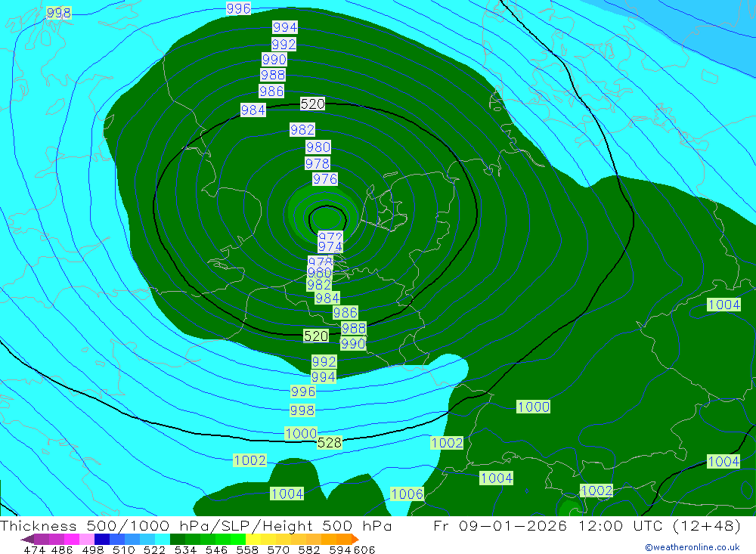This screenshot has height=554, width=756.
Task: Click the legend value 474
Action: (x=34, y=550)
